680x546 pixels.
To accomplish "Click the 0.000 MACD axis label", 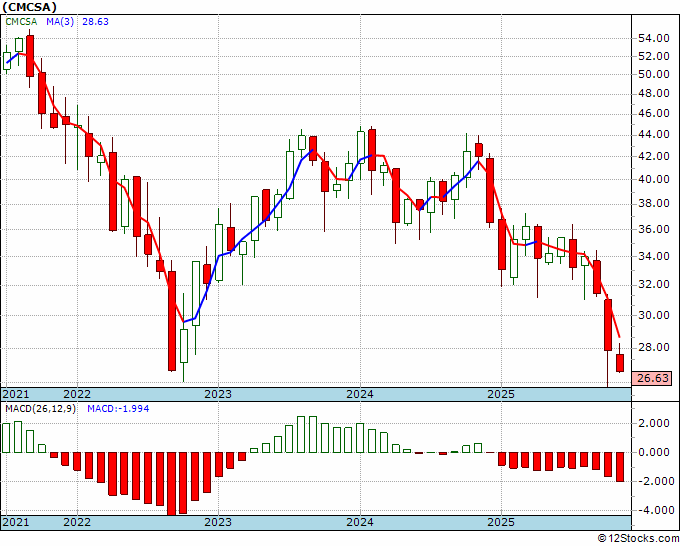I will coord(656,452).
